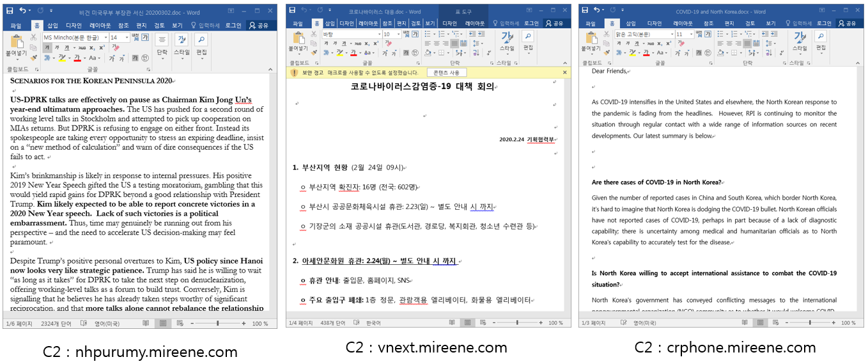
Task: Open font size 11 dropdown
Action: [x=691, y=35]
